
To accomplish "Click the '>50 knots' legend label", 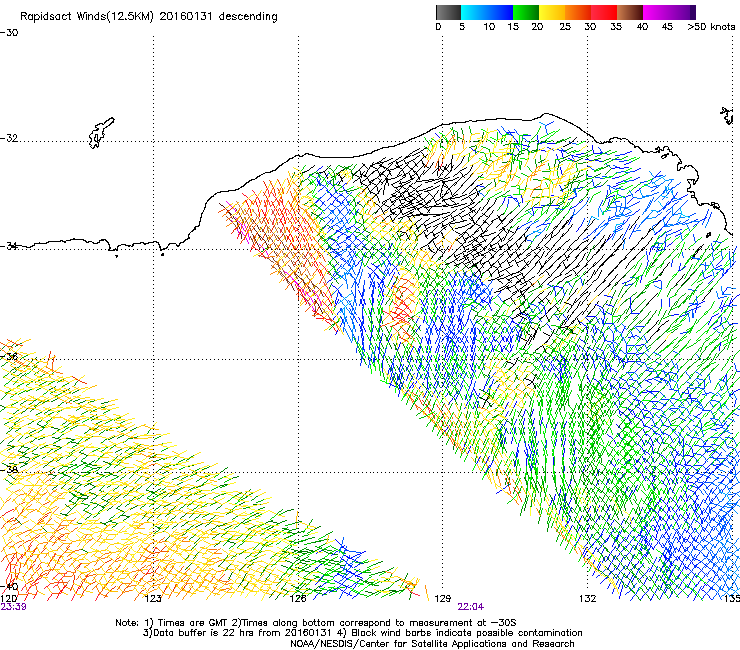I will click(x=711, y=27).
